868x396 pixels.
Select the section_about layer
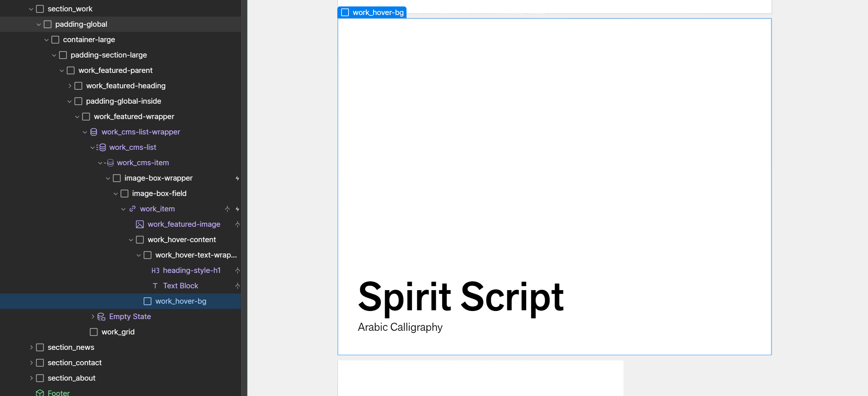pos(71,378)
